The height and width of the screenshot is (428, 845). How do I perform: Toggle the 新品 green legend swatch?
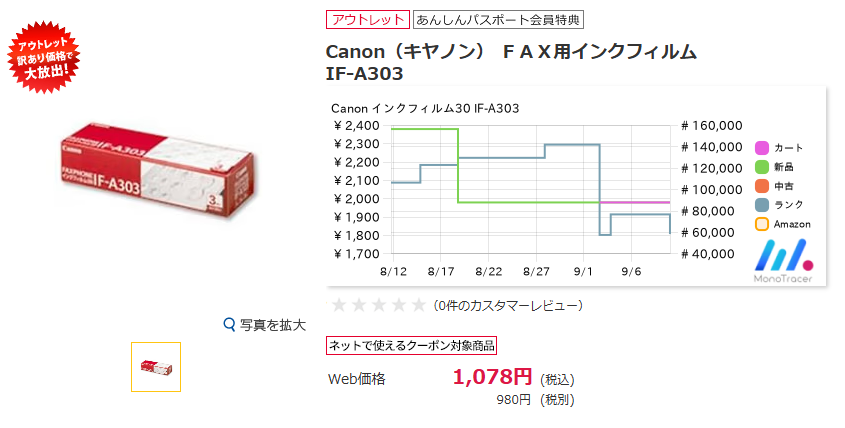tap(761, 167)
